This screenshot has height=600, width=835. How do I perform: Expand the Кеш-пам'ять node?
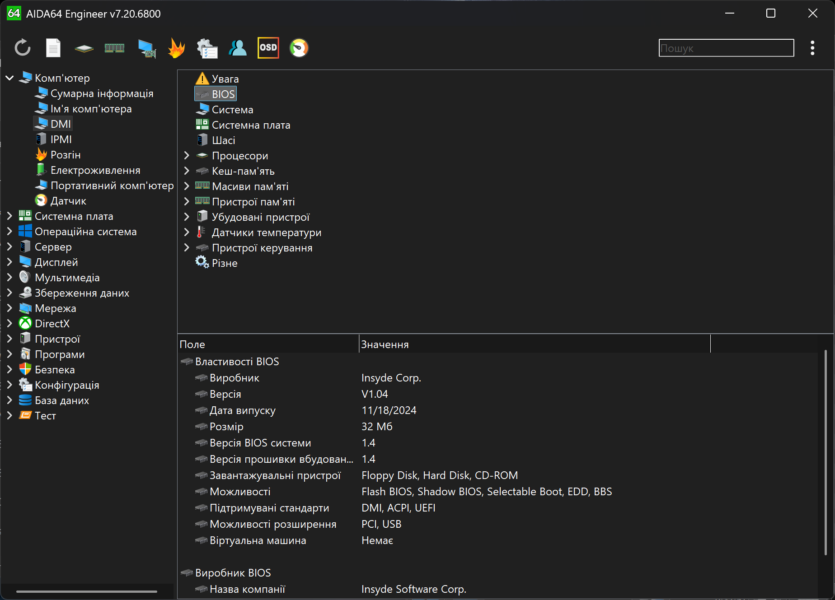[x=186, y=171]
